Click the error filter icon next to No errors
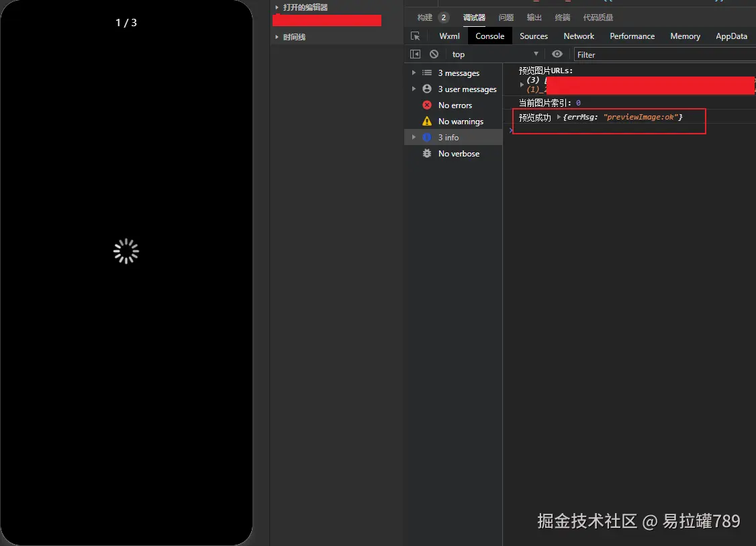 pyautogui.click(x=427, y=105)
